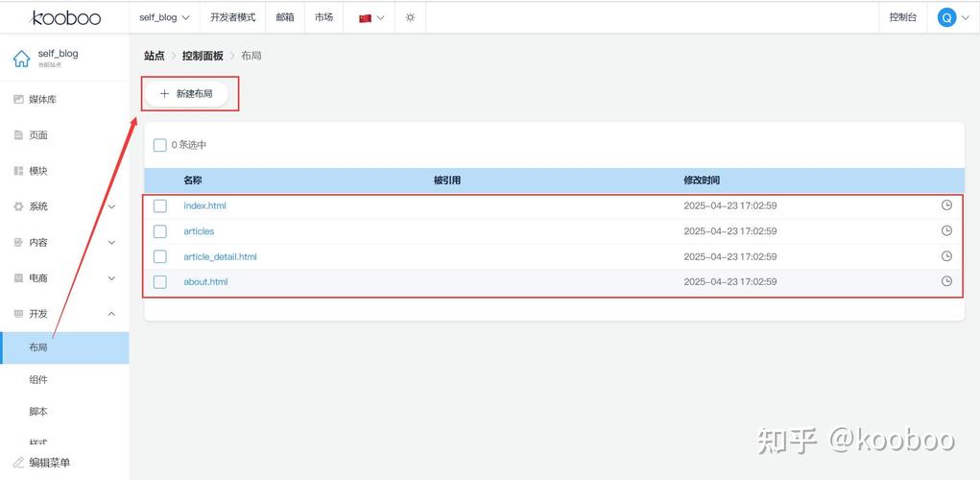Click the 媒体库 sidebar icon
This screenshot has height=480, width=980.
tap(19, 100)
